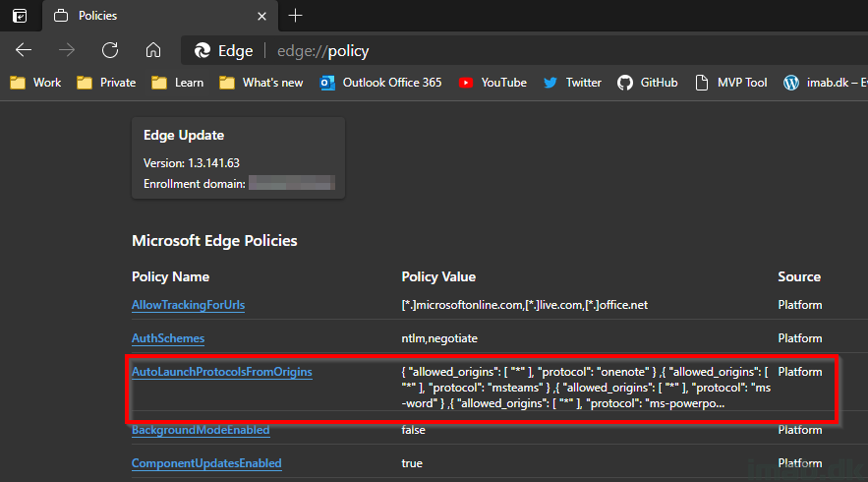Select the Version: 1.3.141.63 text
The image size is (868, 482).
[192, 163]
